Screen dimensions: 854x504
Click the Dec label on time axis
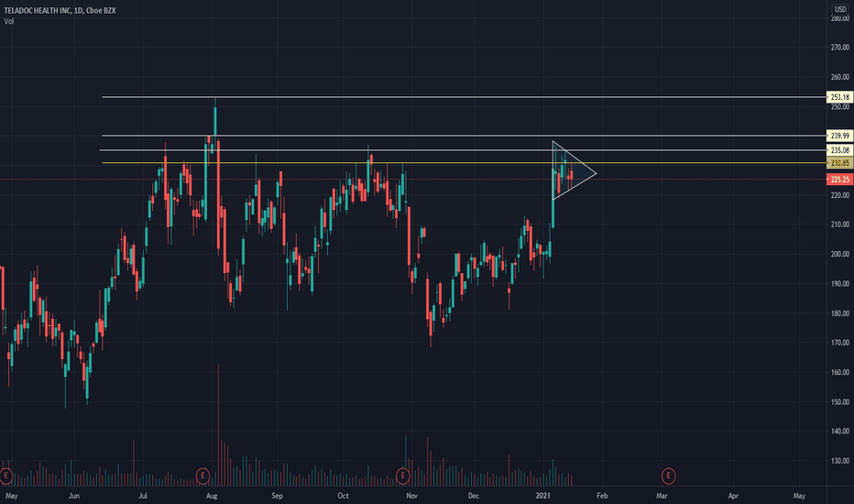pyautogui.click(x=474, y=496)
